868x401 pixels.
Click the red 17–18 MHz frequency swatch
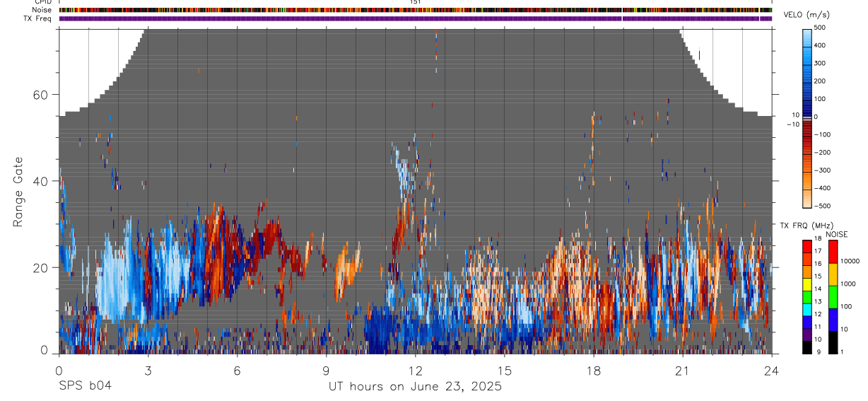tap(807, 246)
